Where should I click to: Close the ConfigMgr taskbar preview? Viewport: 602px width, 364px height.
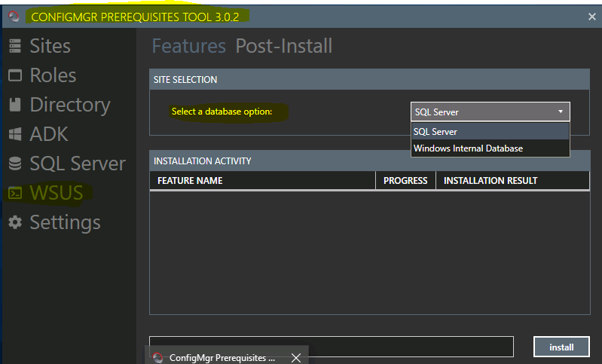[x=296, y=358]
